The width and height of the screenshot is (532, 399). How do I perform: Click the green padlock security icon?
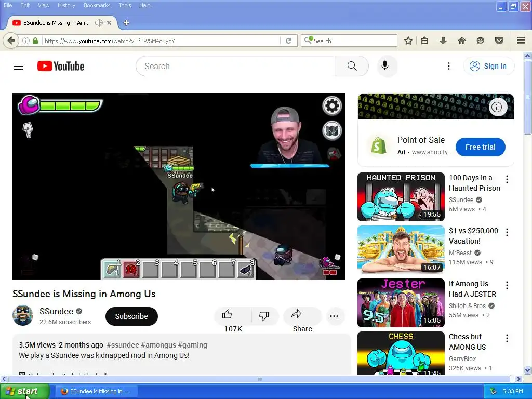[35, 41]
